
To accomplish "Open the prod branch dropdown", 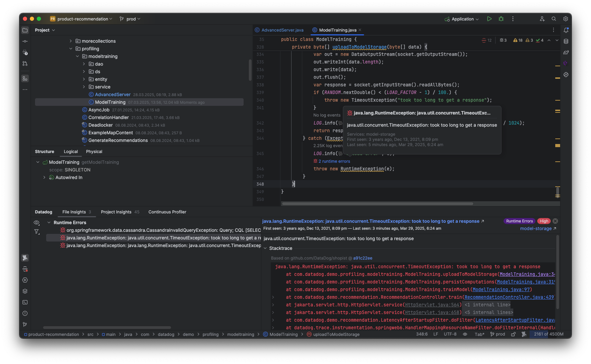I will point(130,19).
